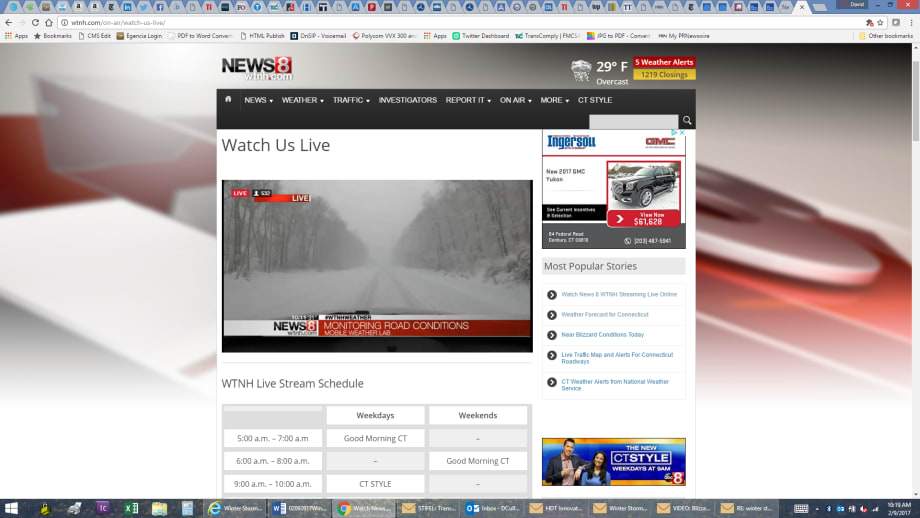Expand the TRAFFIC dropdown menu
This screenshot has width=920, height=518.
(351, 100)
